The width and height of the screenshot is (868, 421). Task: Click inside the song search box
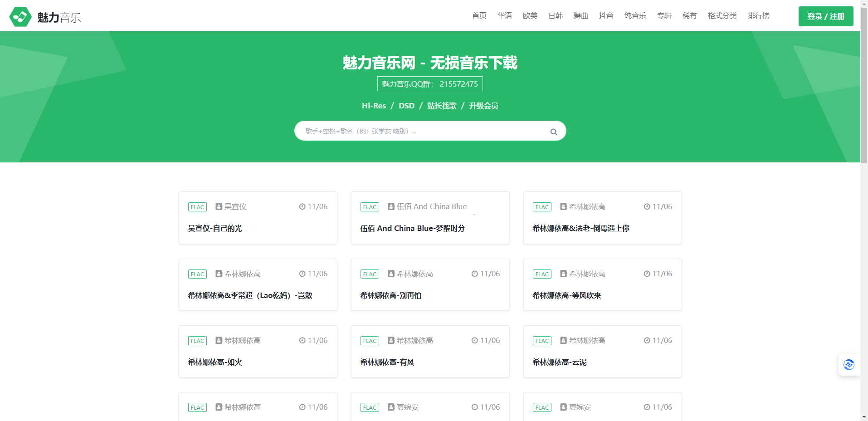[408, 131]
